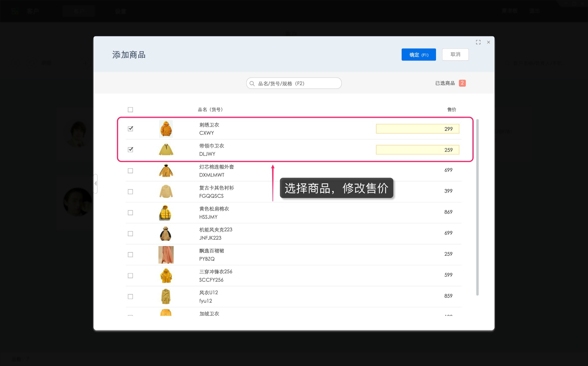Uncheck the 带领巾卫衣 product checkbox
The height and width of the screenshot is (366, 588).
(130, 150)
